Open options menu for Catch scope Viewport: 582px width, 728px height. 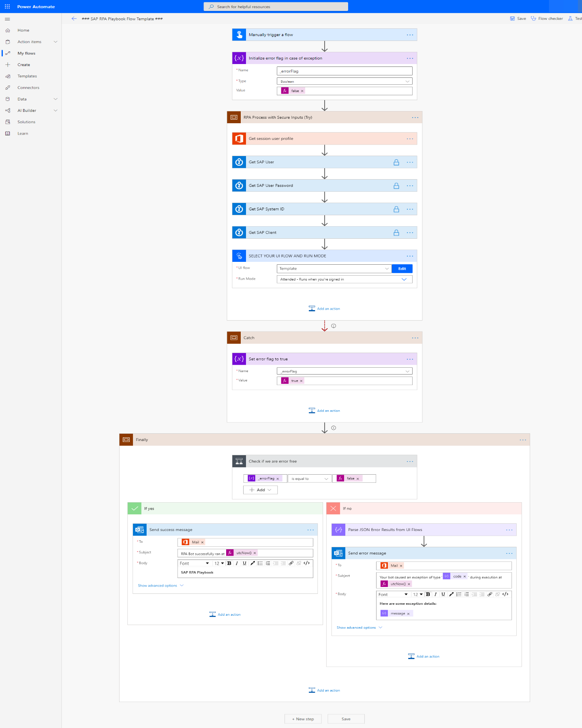click(415, 338)
